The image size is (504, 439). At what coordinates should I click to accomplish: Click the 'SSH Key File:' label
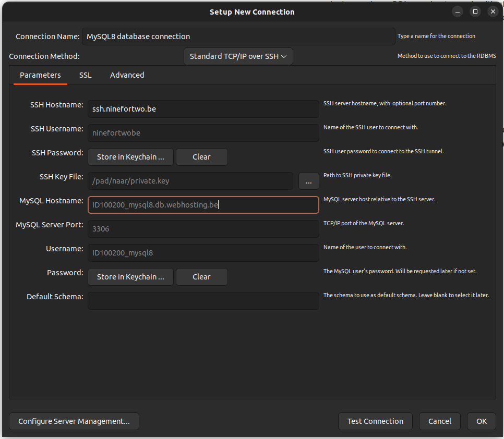pyautogui.click(x=62, y=177)
